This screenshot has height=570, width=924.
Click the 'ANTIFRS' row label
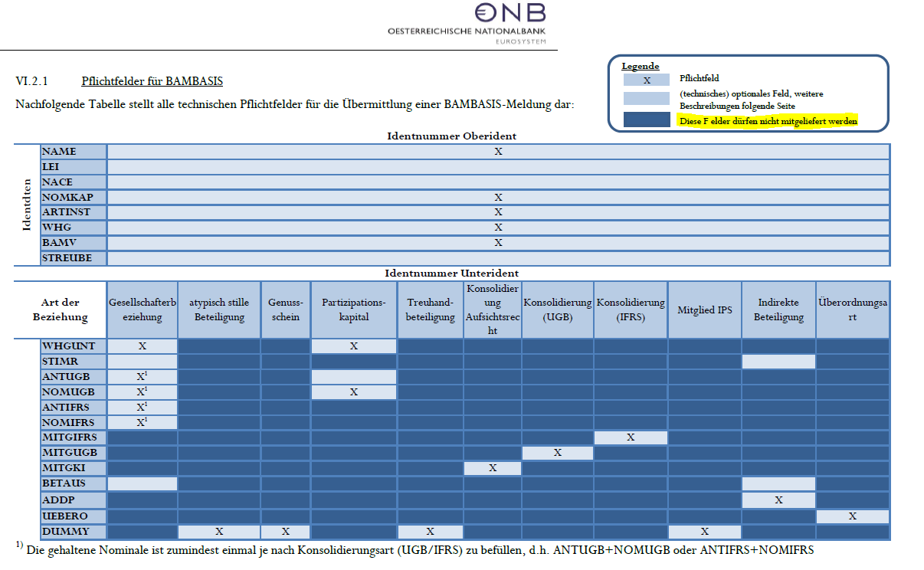(74, 408)
